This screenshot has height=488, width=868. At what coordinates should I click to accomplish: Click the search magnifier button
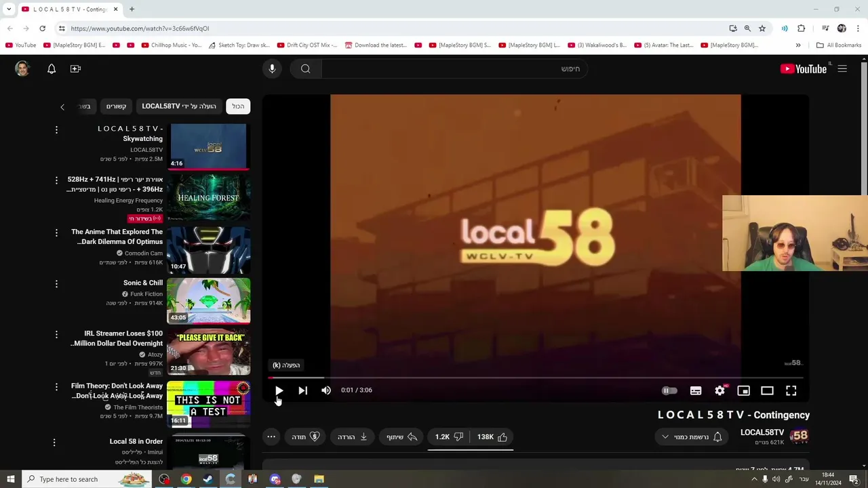(x=306, y=68)
